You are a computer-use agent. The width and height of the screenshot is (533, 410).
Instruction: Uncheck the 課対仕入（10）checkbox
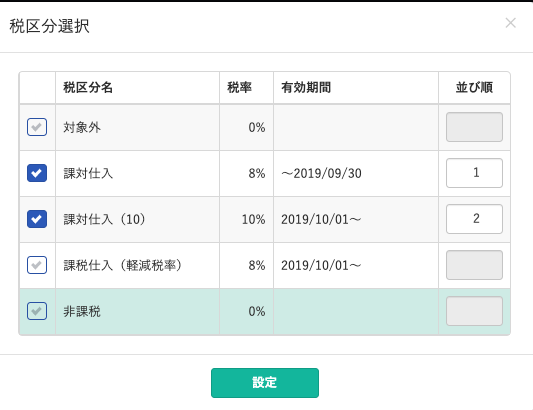(x=37, y=219)
